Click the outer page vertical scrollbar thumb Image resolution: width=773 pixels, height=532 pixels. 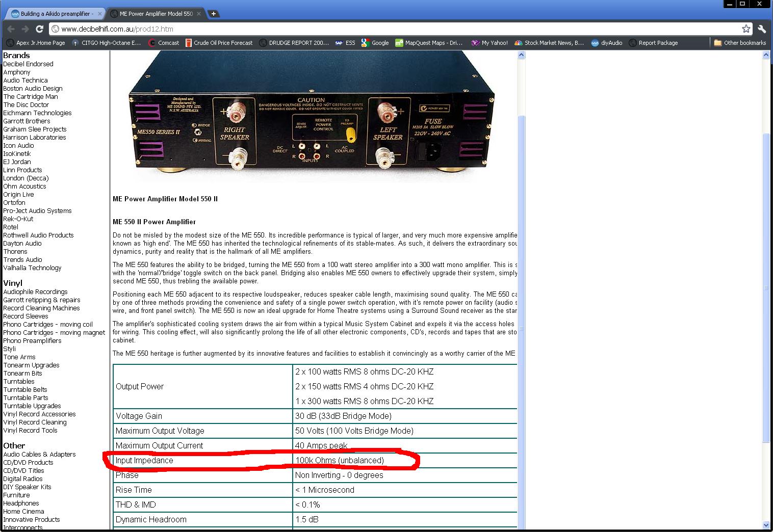click(x=766, y=288)
